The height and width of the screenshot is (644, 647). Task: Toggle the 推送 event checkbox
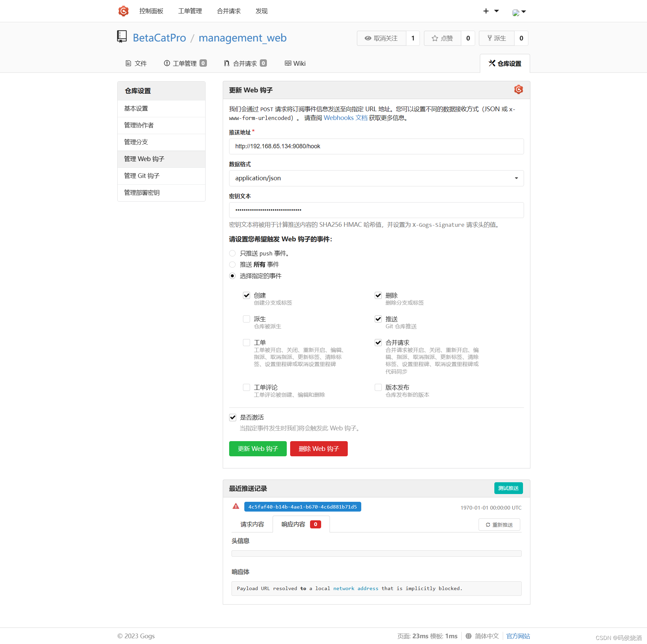click(378, 319)
